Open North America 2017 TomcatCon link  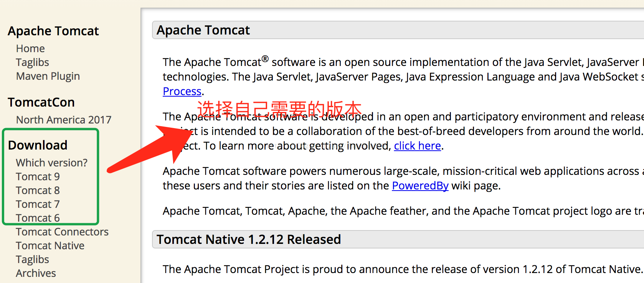(x=64, y=120)
